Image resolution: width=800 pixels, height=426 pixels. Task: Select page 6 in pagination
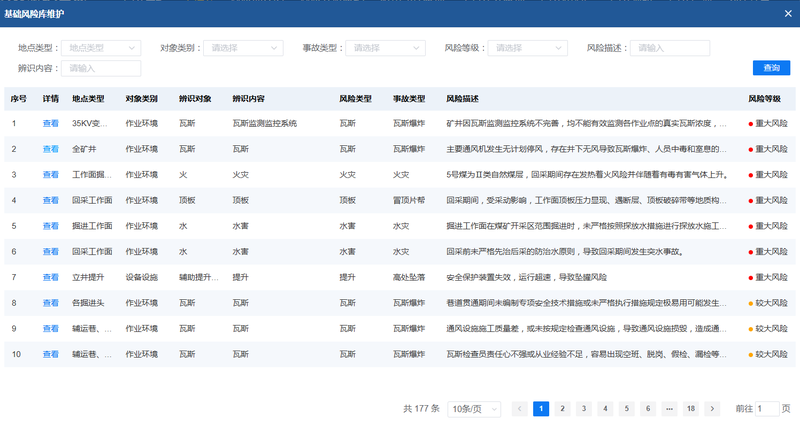648,409
